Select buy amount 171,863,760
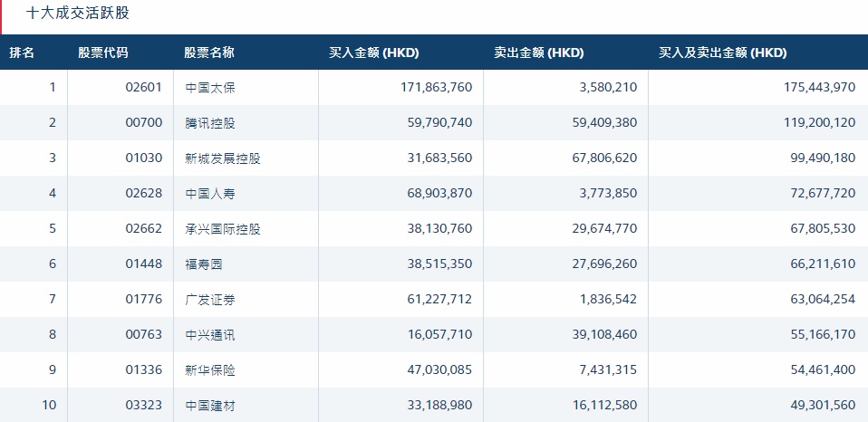 [x=436, y=87]
